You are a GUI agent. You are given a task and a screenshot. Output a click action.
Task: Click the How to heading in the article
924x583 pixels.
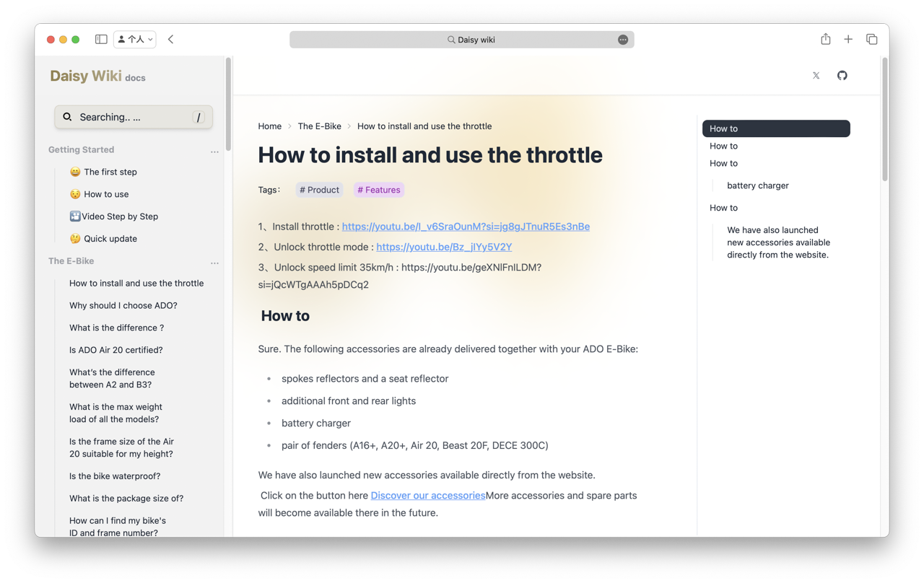[x=285, y=316]
